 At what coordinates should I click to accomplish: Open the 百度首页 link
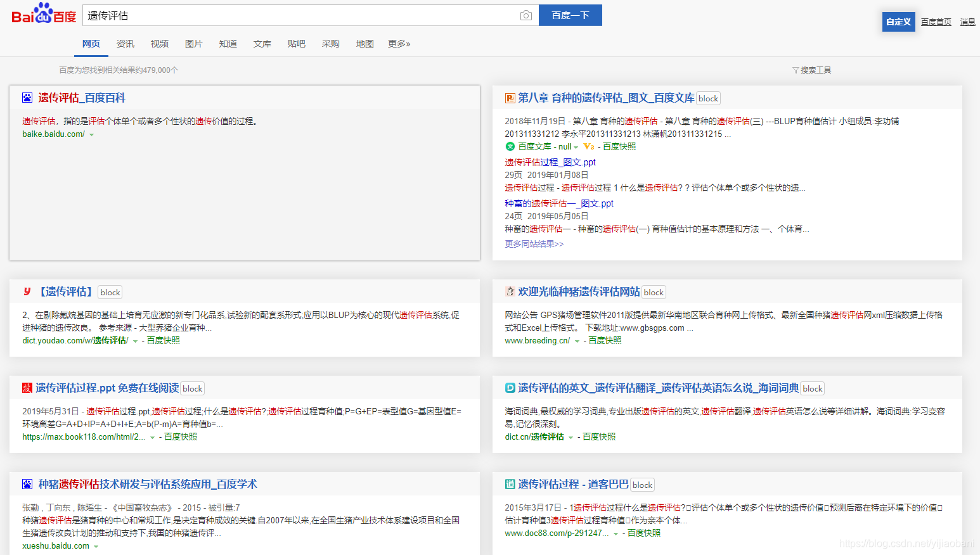pyautogui.click(x=936, y=22)
